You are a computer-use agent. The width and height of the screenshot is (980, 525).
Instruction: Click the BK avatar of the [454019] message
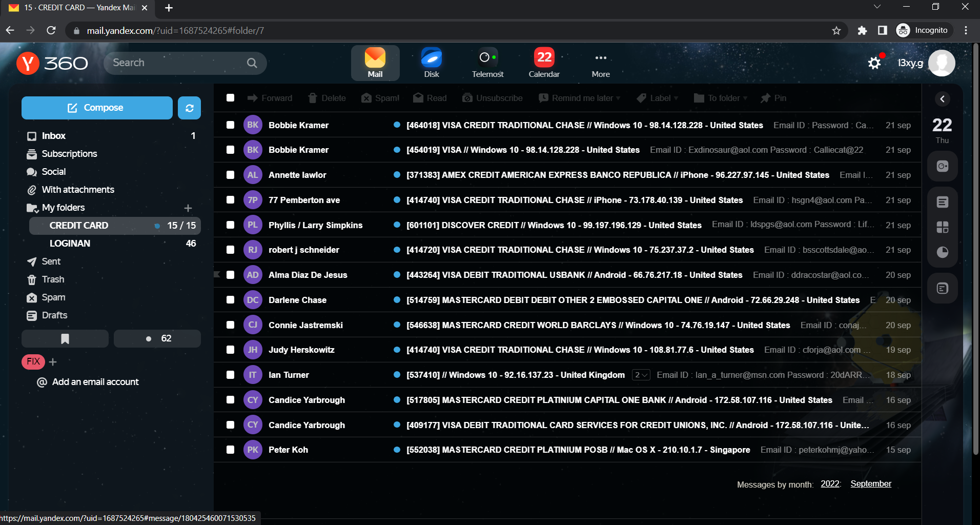coord(253,150)
